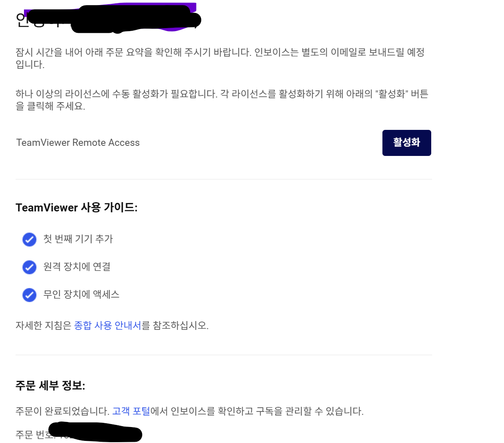Click checkmark icon beside 무인 장치에 액세스
Image resolution: width=504 pixels, height=443 pixels.
(29, 295)
